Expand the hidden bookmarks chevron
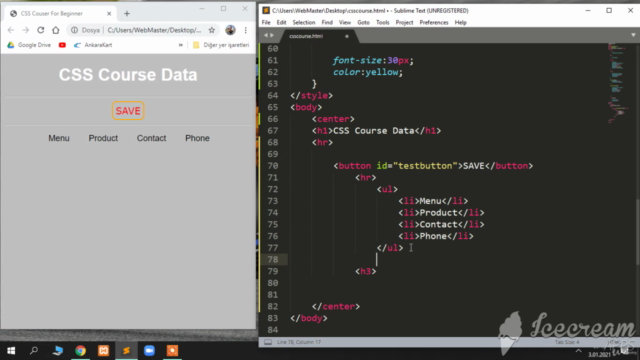The image size is (640, 360). (180, 45)
